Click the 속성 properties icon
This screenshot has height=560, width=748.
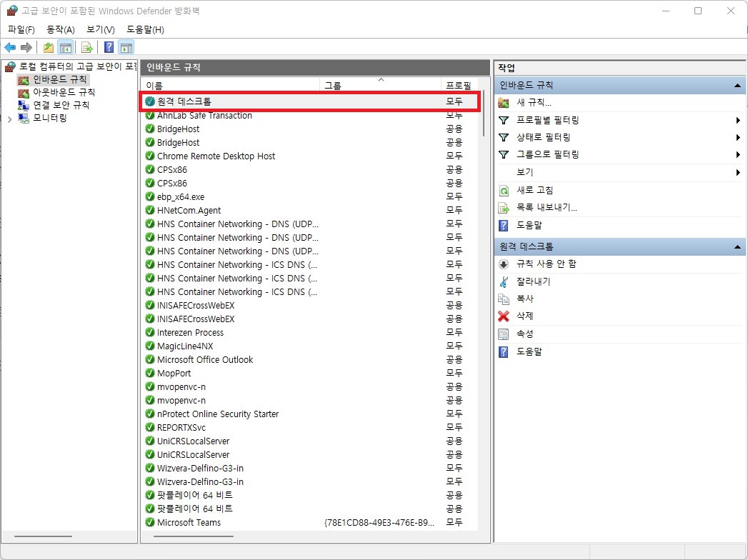[503, 334]
